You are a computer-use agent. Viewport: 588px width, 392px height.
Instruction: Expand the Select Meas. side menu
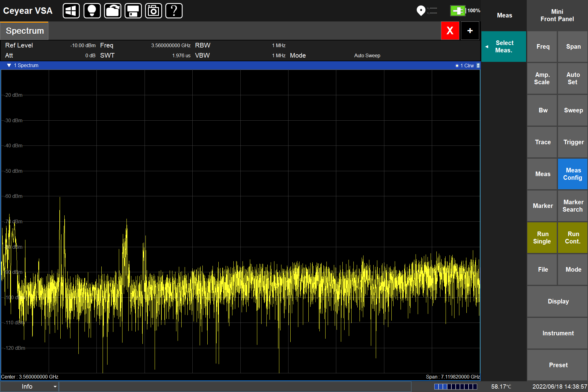[x=504, y=47]
